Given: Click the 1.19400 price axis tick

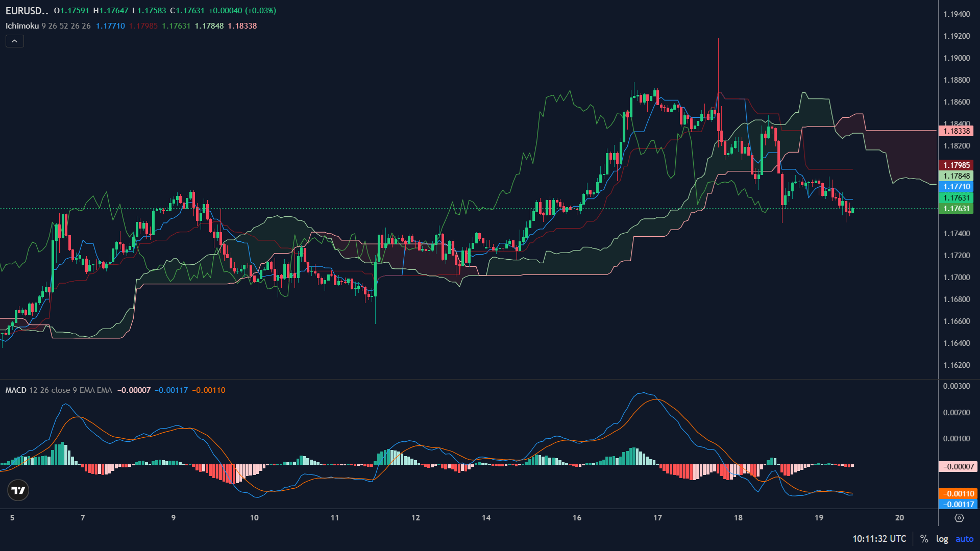Looking at the screenshot, I should 957,14.
